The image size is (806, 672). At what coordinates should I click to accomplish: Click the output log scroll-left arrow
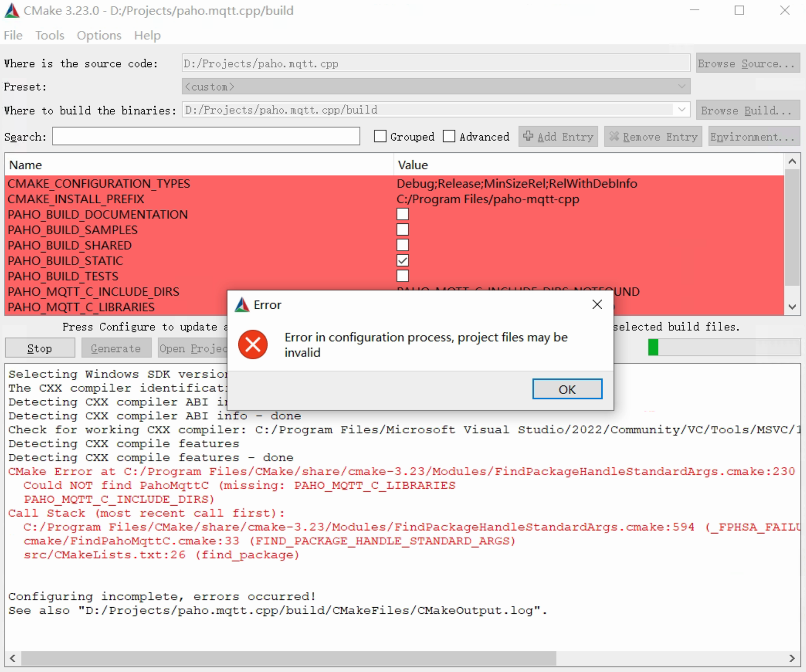(x=12, y=658)
